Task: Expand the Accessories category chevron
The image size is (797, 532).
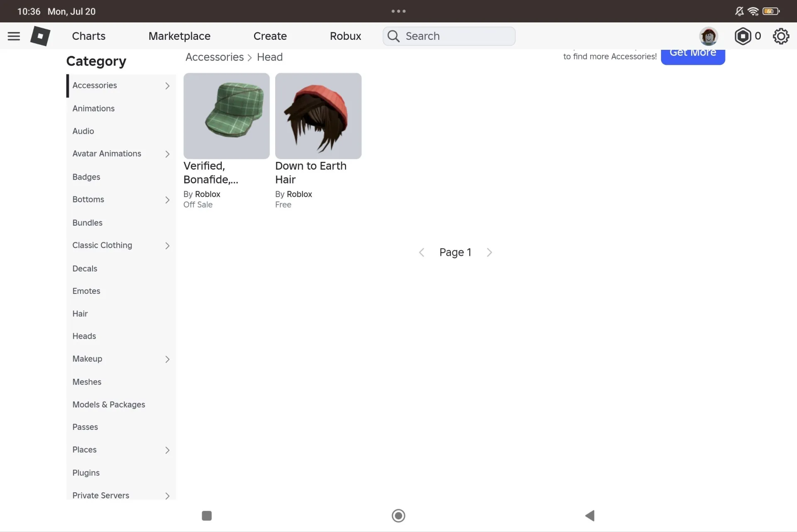Action: coord(167,86)
